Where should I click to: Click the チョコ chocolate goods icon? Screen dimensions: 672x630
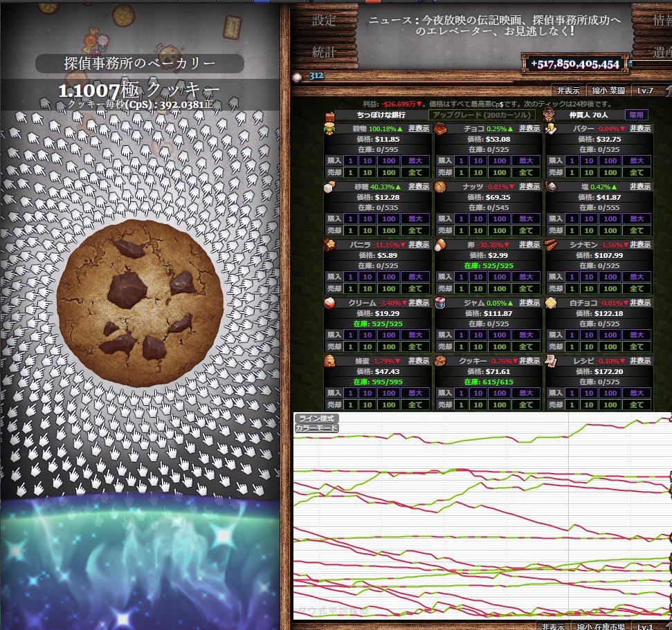440,129
